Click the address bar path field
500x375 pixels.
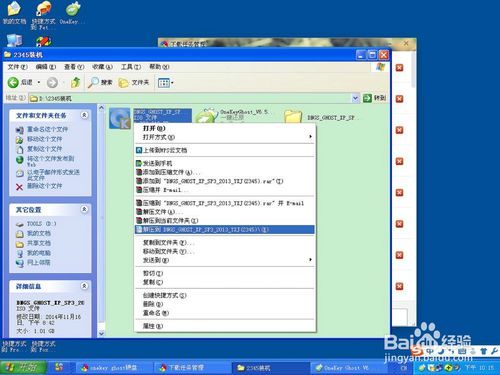click(x=190, y=98)
